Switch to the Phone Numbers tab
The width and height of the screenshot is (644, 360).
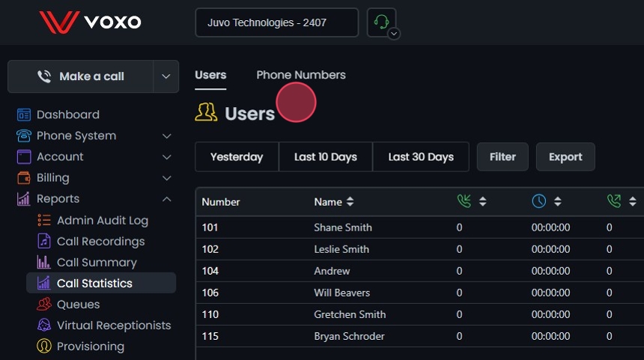(301, 75)
